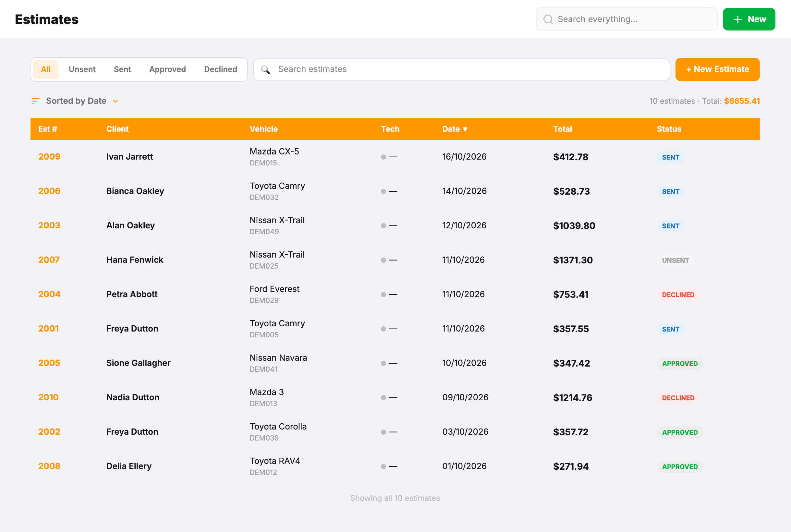Image resolution: width=791 pixels, height=532 pixels.
Task: Focus the Search estimates input
Action: pos(461,69)
